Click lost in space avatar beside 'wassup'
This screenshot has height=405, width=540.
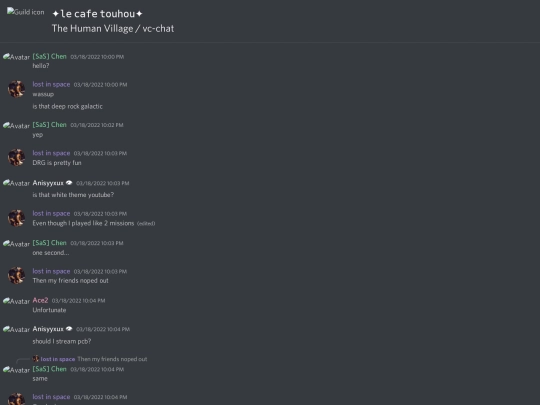point(16,89)
